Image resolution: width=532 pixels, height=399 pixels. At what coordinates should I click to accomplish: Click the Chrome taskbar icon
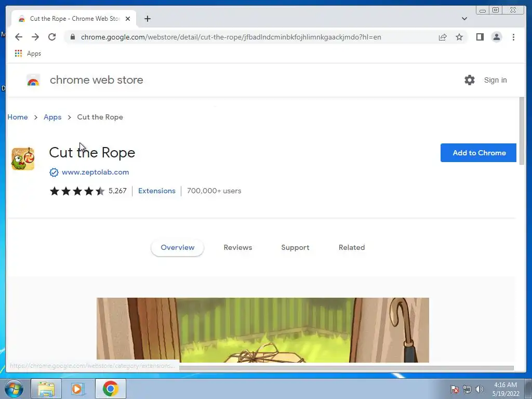[111, 389]
